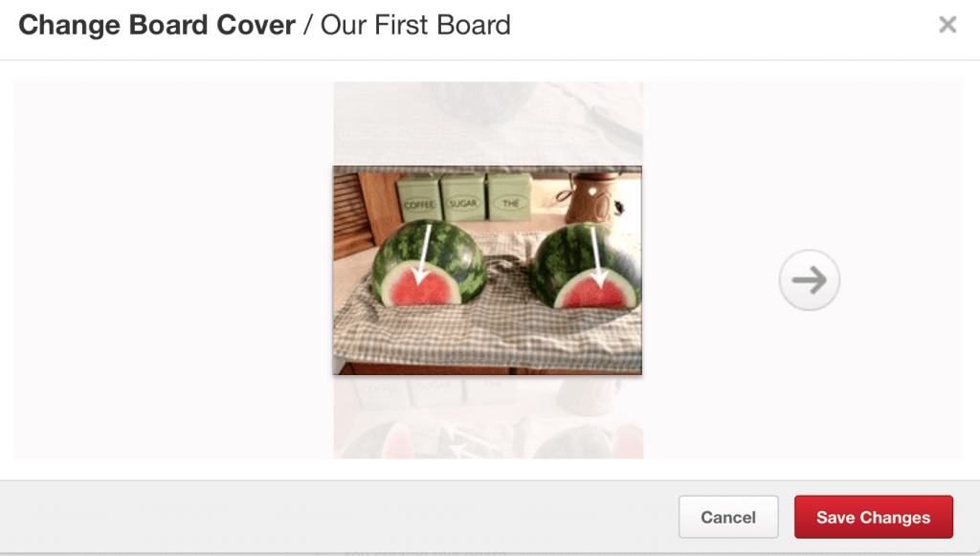Select the highlighted watermelon cover crop
The image size is (980, 556).
click(487, 270)
